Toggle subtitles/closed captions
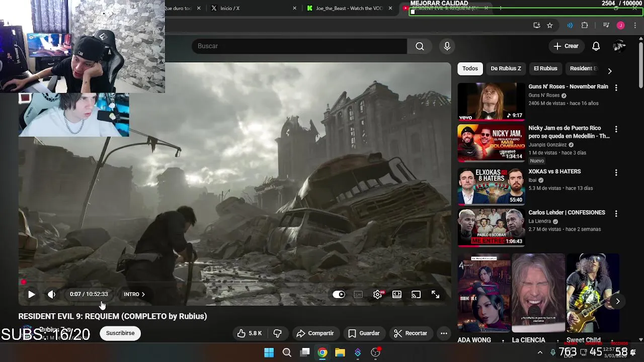This screenshot has height=362, width=644. (358, 294)
